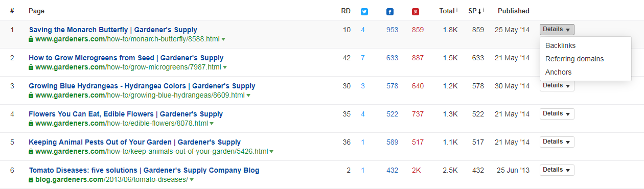Open Flowers You Can Eat page link
Viewport: 644px width, 189px height.
(126, 114)
